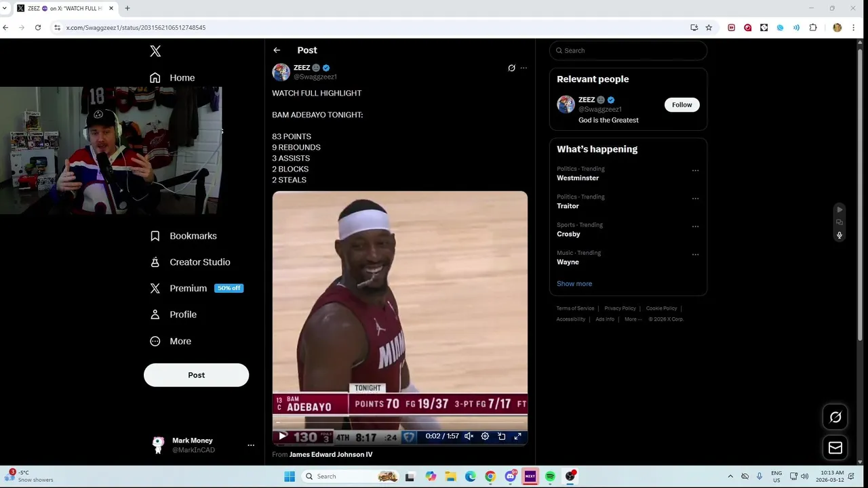The height and width of the screenshot is (488, 868).
Task: Open the Terms of Service link
Action: pyautogui.click(x=575, y=308)
